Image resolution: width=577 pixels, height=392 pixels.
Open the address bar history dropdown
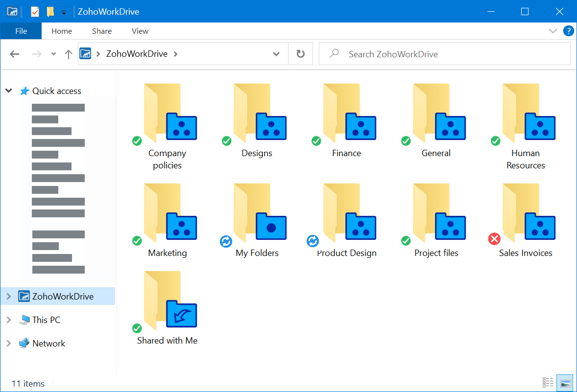pyautogui.click(x=276, y=54)
